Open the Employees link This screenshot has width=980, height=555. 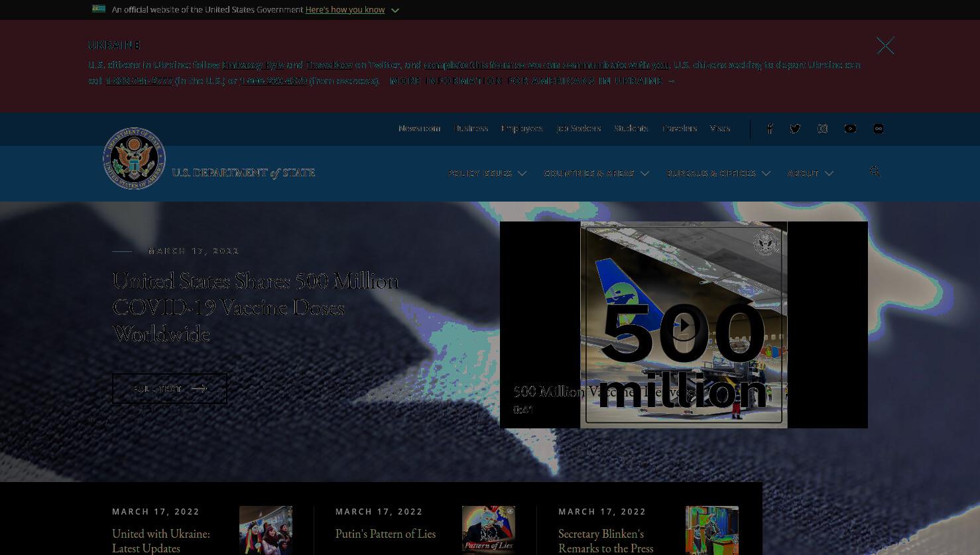[522, 129]
